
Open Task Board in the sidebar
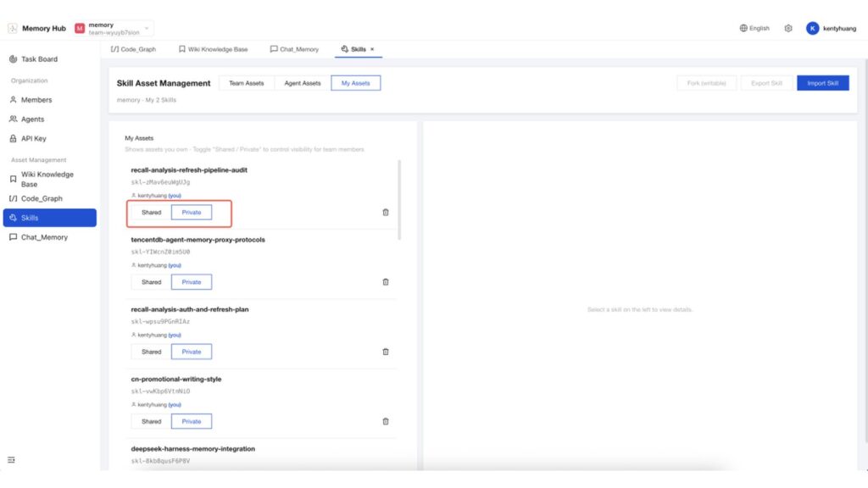pos(50,59)
